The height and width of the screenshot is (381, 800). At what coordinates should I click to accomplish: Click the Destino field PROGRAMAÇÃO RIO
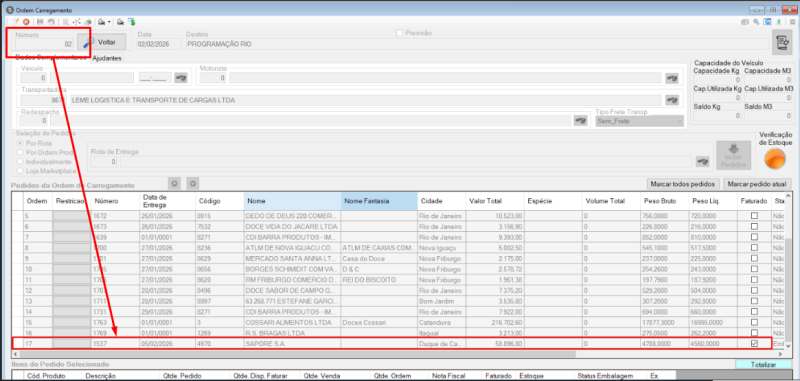pos(477,44)
